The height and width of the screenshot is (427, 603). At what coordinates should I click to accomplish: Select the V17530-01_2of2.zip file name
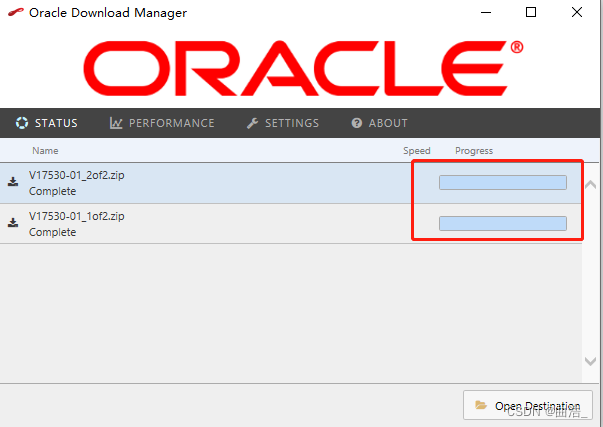click(77, 175)
